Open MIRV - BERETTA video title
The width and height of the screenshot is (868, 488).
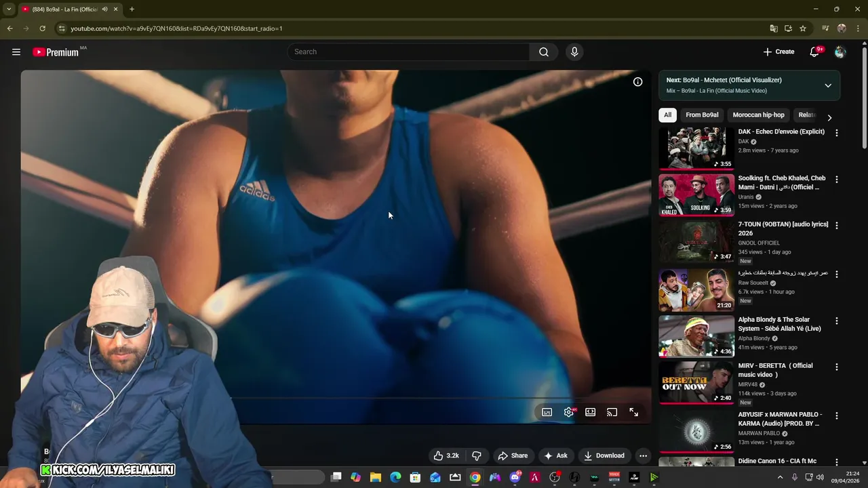coord(776,370)
